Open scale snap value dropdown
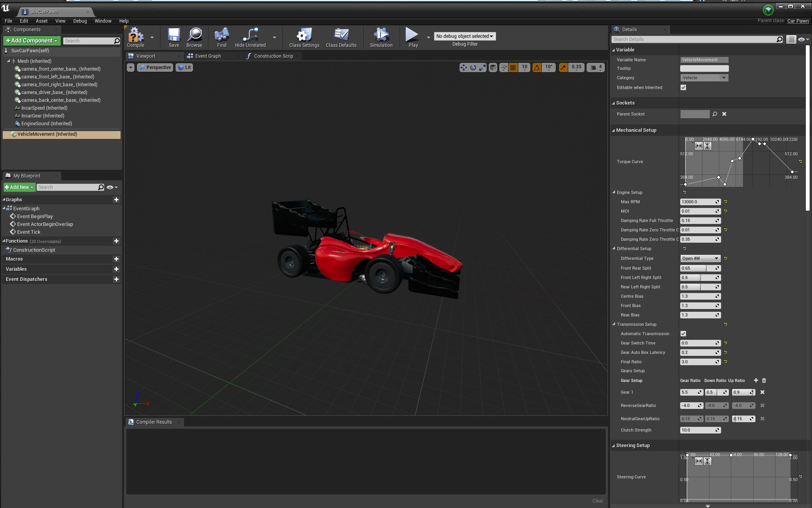The height and width of the screenshot is (508, 812). pos(576,67)
